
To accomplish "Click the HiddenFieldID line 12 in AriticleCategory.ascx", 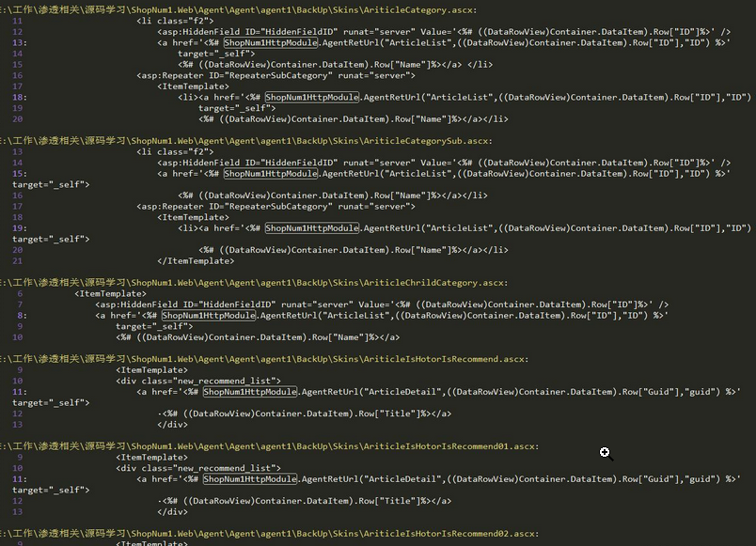I will tap(444, 32).
